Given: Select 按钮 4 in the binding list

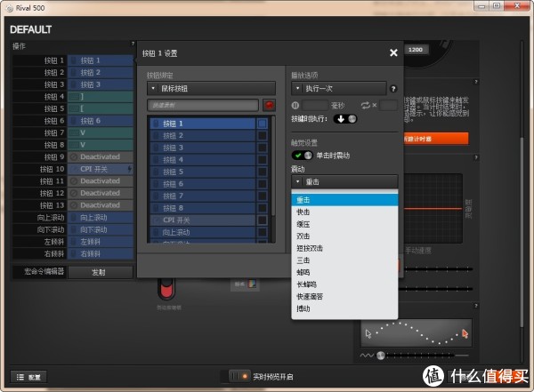Looking at the screenshot, I should (203, 160).
